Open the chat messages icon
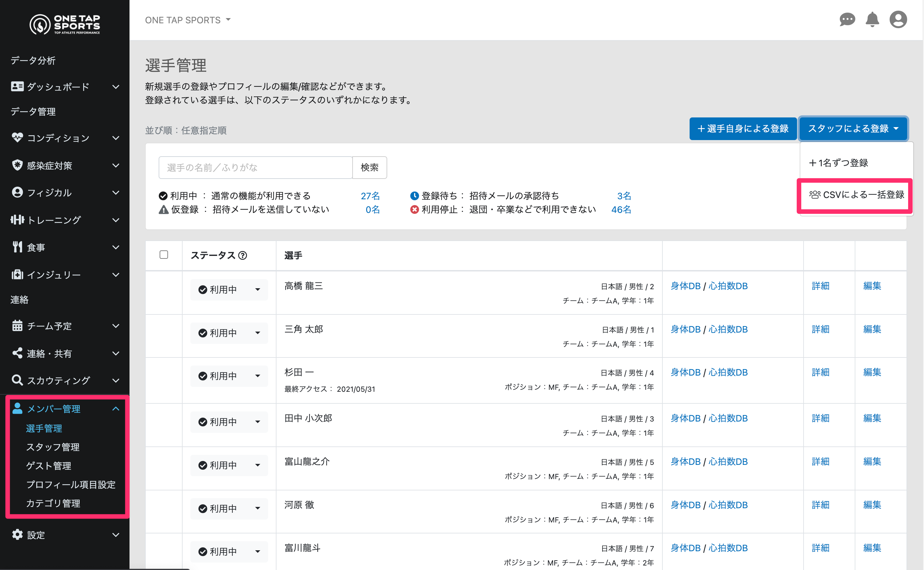924x570 pixels. [x=847, y=20]
